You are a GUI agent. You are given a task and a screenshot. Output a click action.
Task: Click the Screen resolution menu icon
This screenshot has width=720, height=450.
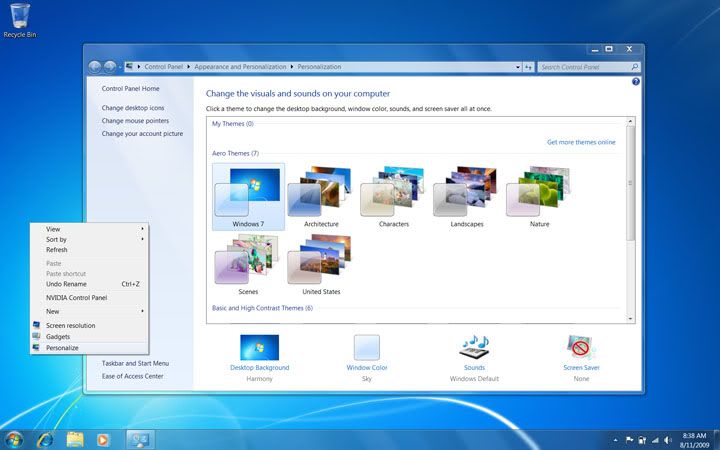click(36, 325)
